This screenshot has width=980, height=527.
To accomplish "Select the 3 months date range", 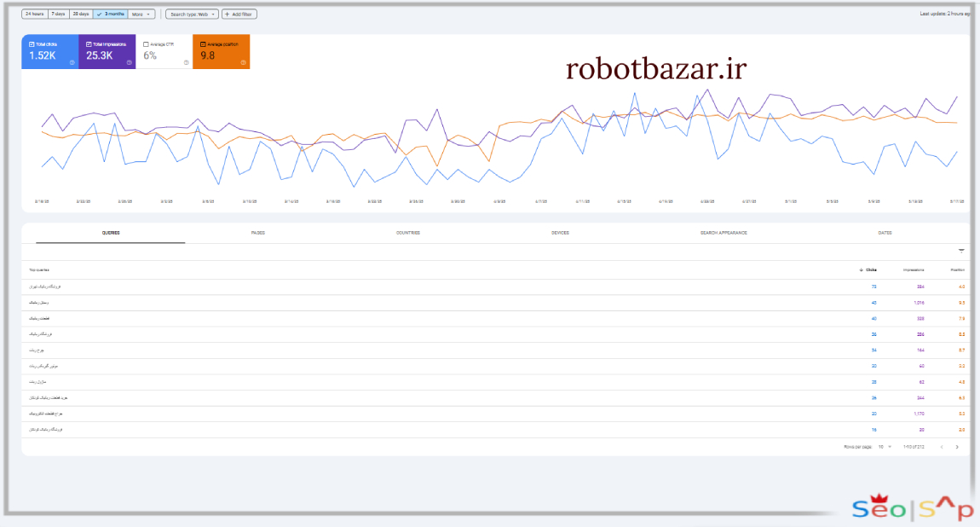I will (x=111, y=14).
